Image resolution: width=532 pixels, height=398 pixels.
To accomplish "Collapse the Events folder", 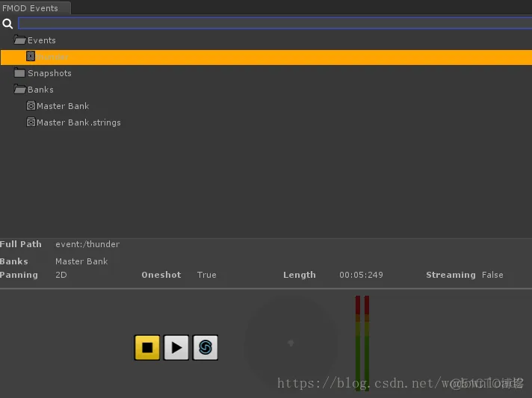I will pyautogui.click(x=20, y=40).
